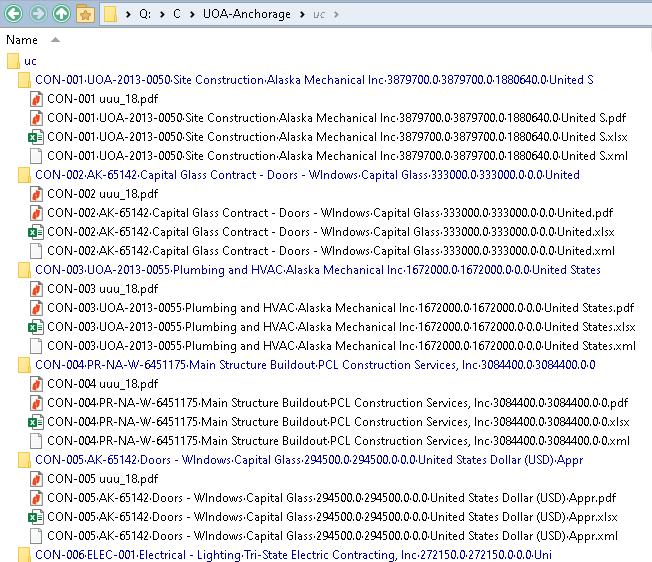This screenshot has width=652, height=562.
Task: Click the CON-005 folder's yellow icon
Action: click(x=24, y=460)
